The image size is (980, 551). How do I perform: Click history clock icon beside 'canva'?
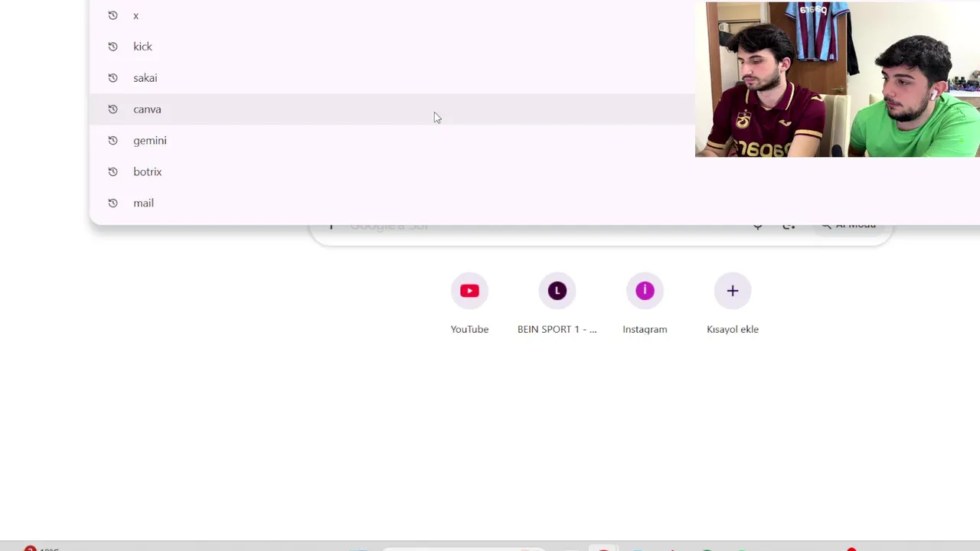pyautogui.click(x=113, y=109)
